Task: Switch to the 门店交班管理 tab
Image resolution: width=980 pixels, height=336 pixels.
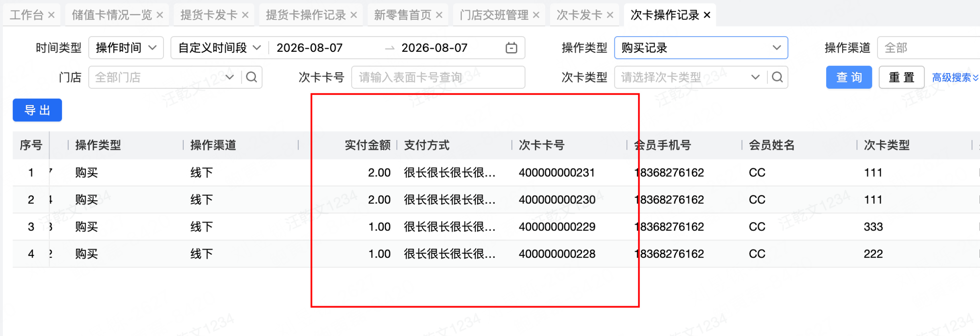Action: 494,15
